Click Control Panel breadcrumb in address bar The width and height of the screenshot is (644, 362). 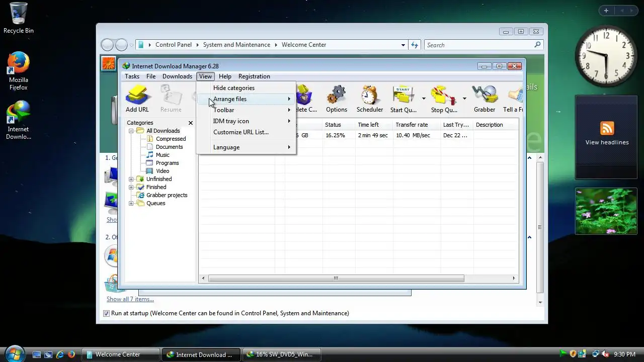(x=174, y=45)
